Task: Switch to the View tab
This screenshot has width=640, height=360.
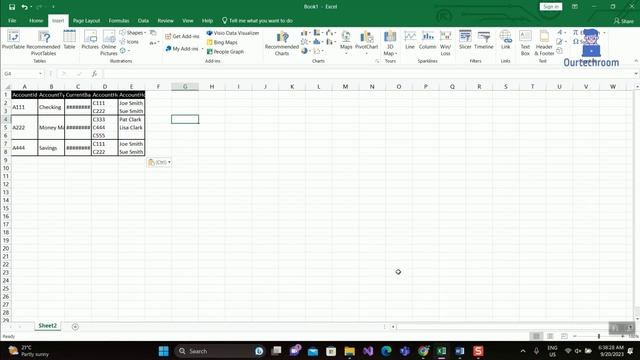Action: pos(188,20)
